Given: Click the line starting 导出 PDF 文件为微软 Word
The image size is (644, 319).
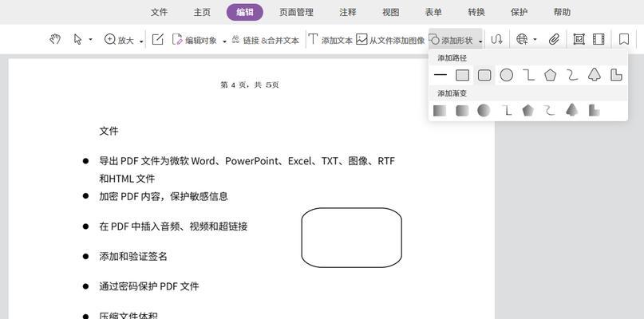Looking at the screenshot, I should click(247, 161).
